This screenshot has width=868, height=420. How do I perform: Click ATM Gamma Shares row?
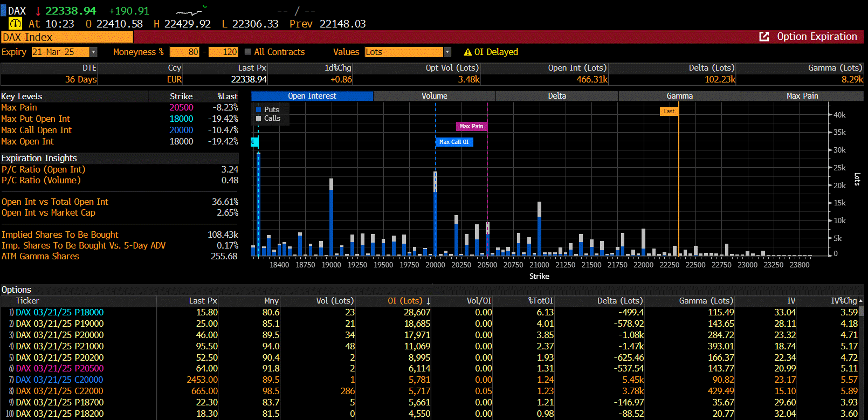pyautogui.click(x=119, y=256)
